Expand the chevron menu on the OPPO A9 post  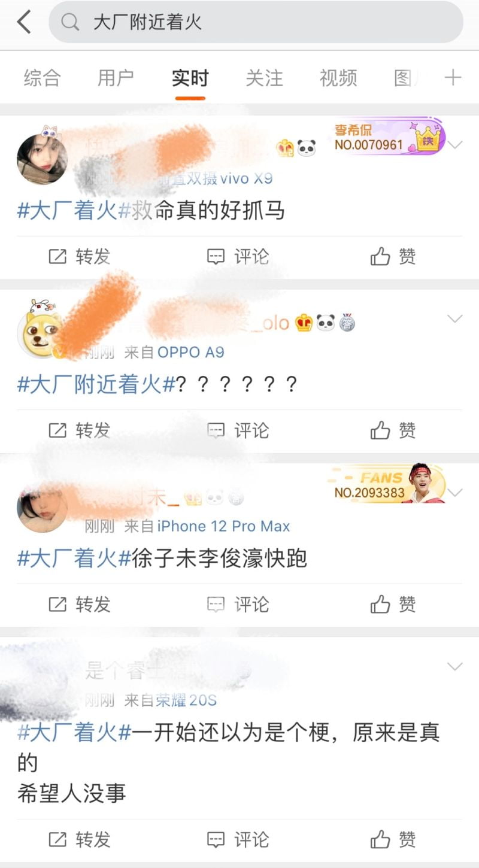(x=455, y=319)
